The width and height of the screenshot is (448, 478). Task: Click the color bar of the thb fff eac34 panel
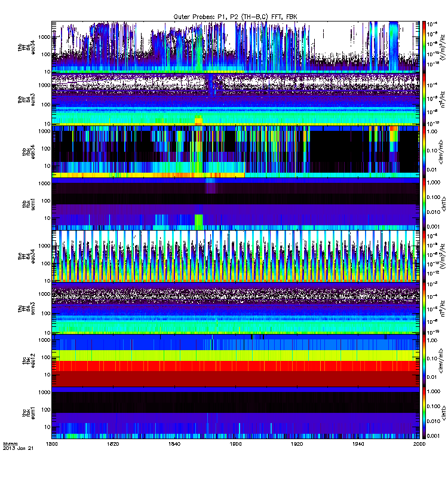click(424, 47)
